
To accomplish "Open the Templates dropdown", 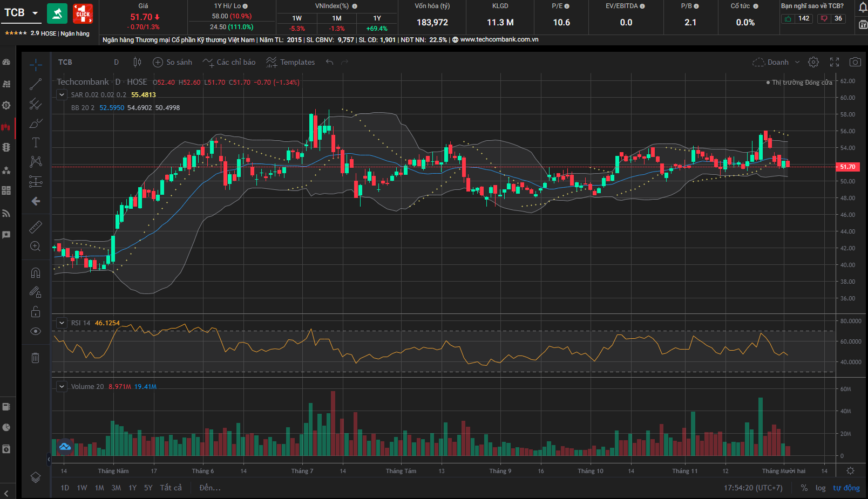I will point(290,62).
